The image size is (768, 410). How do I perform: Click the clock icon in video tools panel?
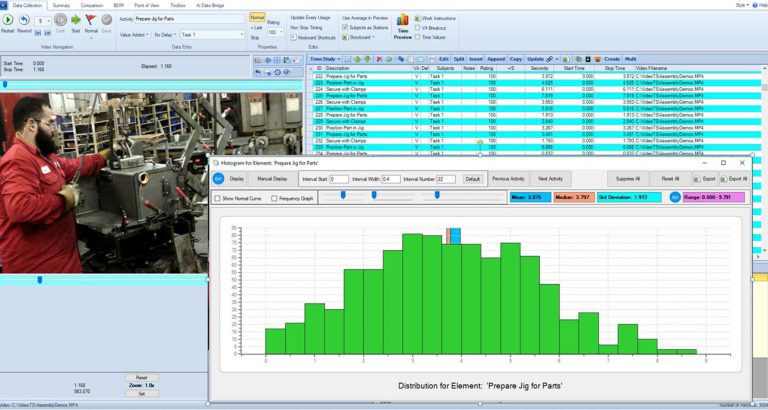coord(277,72)
